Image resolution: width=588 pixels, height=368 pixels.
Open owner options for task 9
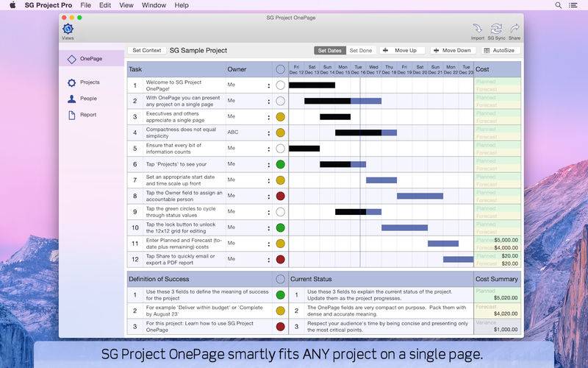(x=268, y=212)
